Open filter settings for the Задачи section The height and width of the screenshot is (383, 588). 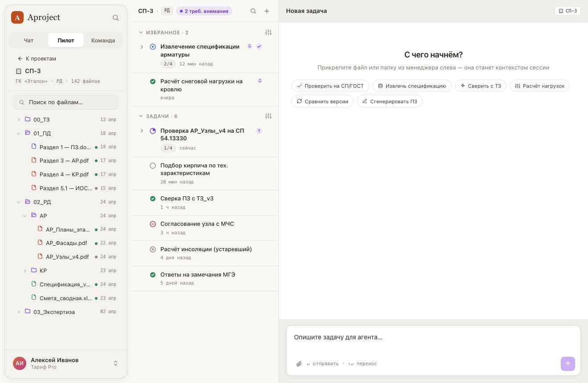tap(268, 116)
